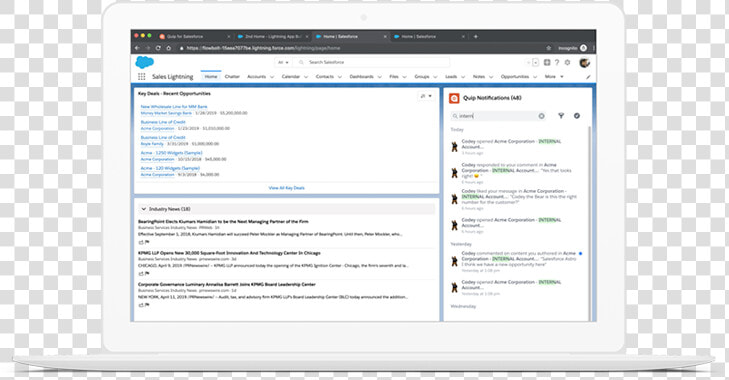
Task: Collapse the Industry News section
Action: coord(144,209)
